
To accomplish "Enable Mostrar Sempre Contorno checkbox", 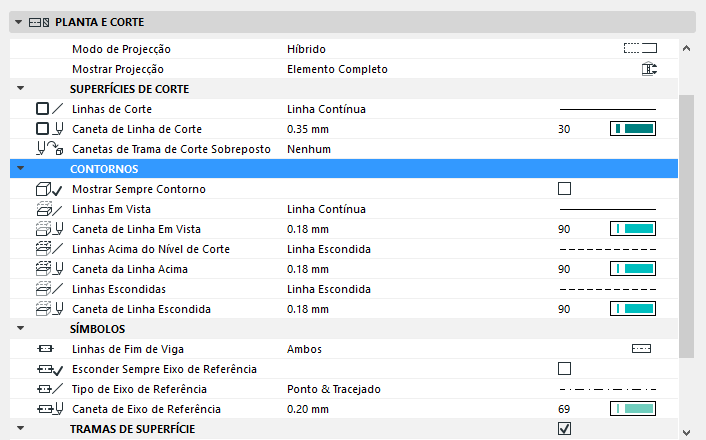I will pyautogui.click(x=564, y=189).
